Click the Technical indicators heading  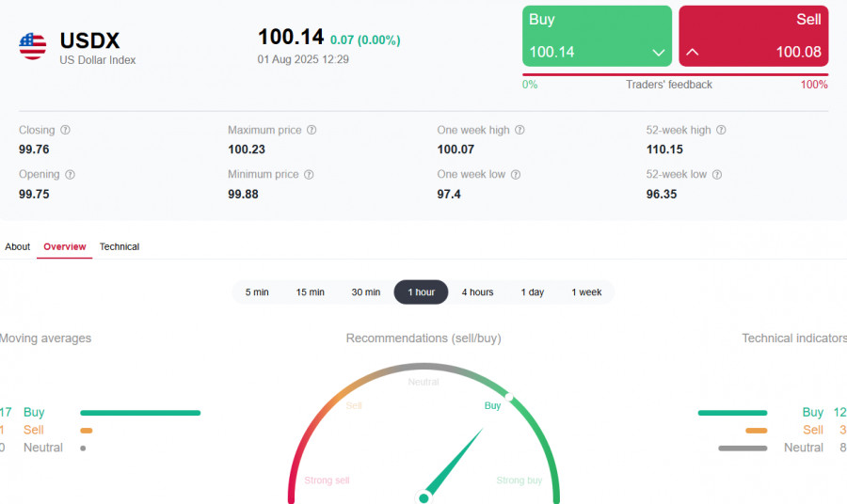[794, 339]
